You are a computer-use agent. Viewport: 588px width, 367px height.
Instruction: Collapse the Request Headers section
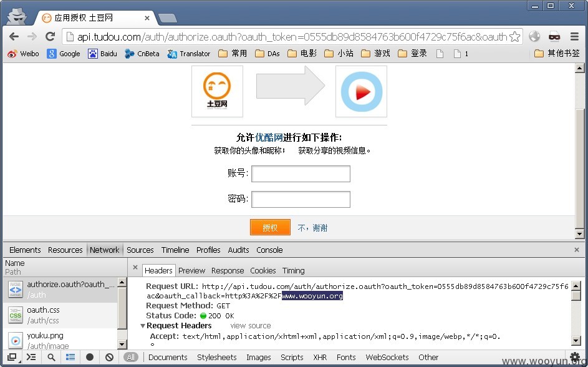pos(143,326)
